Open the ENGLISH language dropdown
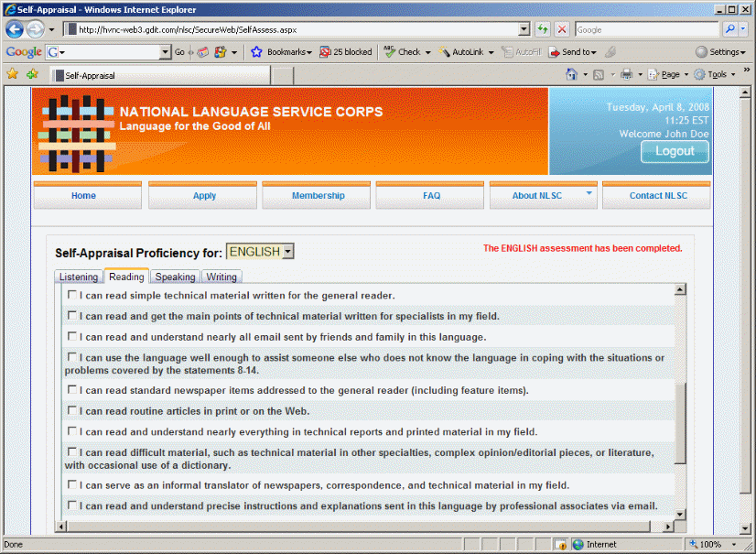The width and height of the screenshot is (756, 554). click(x=260, y=252)
